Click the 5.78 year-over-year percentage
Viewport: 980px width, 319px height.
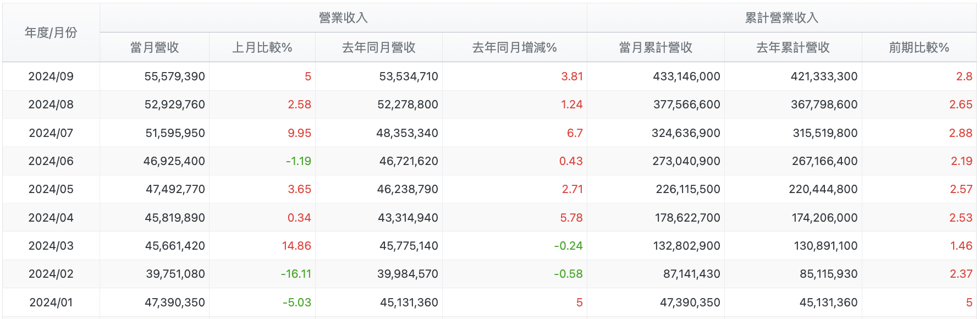coord(571,218)
